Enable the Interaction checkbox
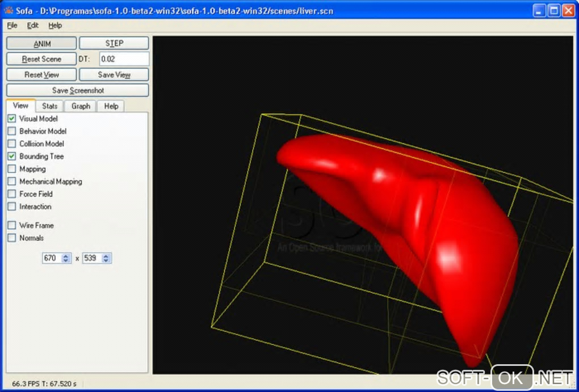The width and height of the screenshot is (579, 392). pos(12,206)
